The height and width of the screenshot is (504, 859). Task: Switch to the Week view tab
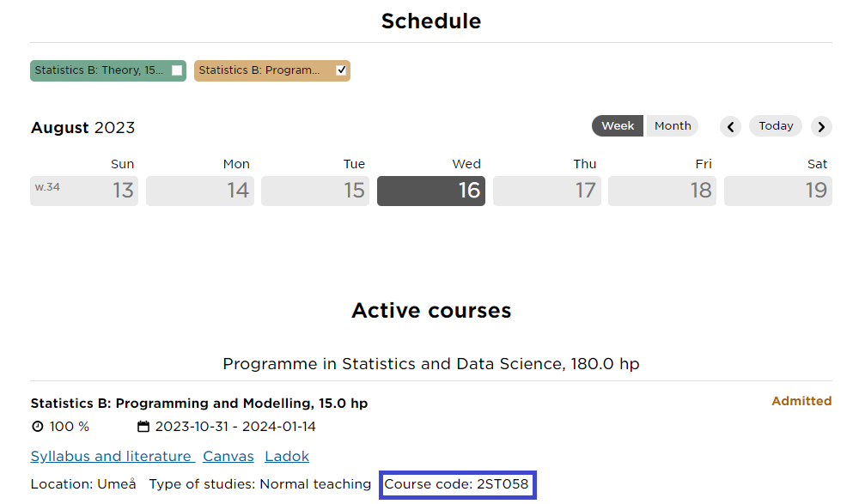click(x=618, y=126)
